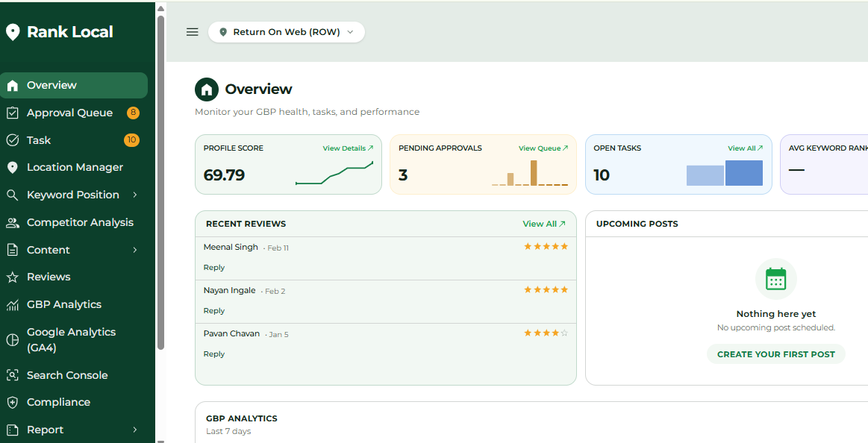Click the 'Nothing here yet' text
Image resolution: width=868 pixels, height=443 pixels.
click(x=776, y=314)
